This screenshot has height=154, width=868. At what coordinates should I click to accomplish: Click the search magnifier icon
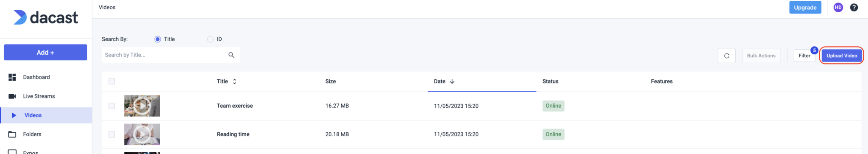[x=231, y=55]
